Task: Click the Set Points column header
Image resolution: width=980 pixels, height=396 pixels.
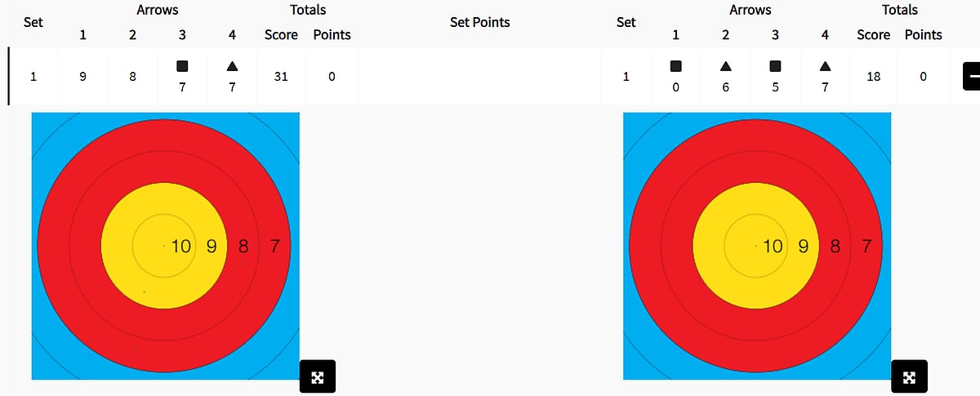Action: 479,22
